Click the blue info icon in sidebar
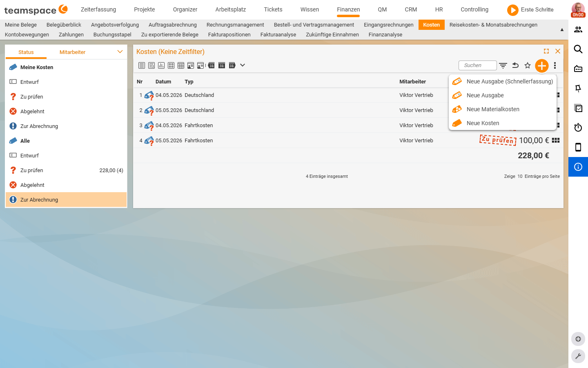588x368 pixels. [x=578, y=167]
